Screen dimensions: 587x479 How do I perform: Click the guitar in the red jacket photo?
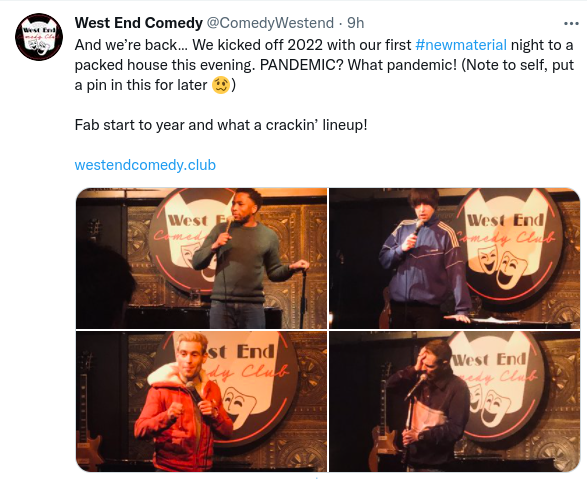click(87, 412)
